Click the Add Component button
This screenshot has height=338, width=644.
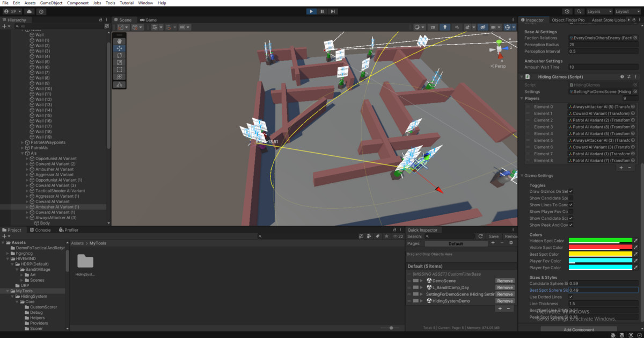click(578, 329)
